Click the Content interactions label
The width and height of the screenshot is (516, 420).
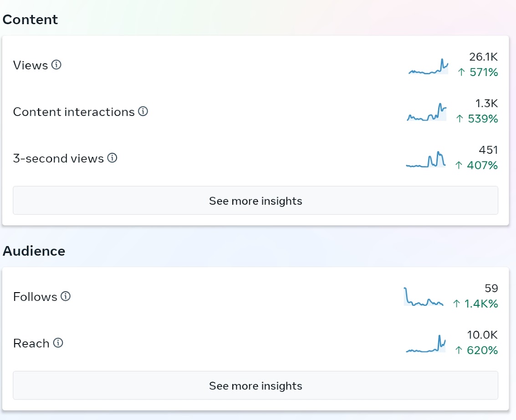point(74,112)
